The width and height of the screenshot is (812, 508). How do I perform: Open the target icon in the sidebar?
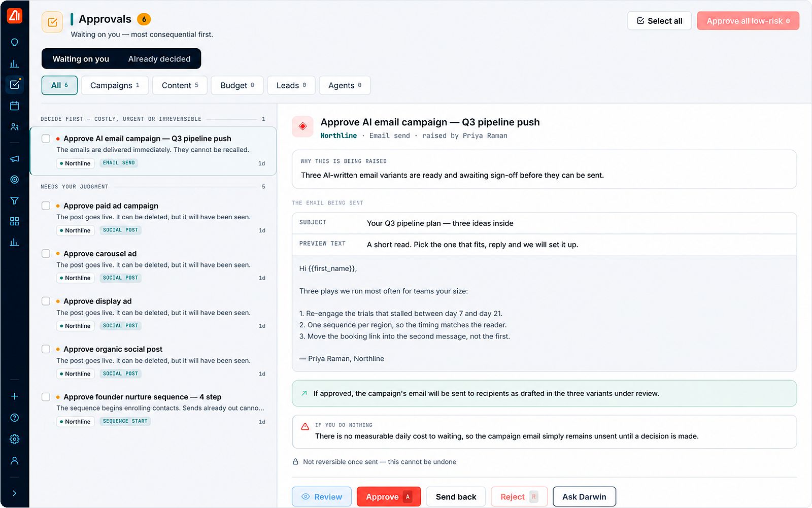(x=15, y=179)
